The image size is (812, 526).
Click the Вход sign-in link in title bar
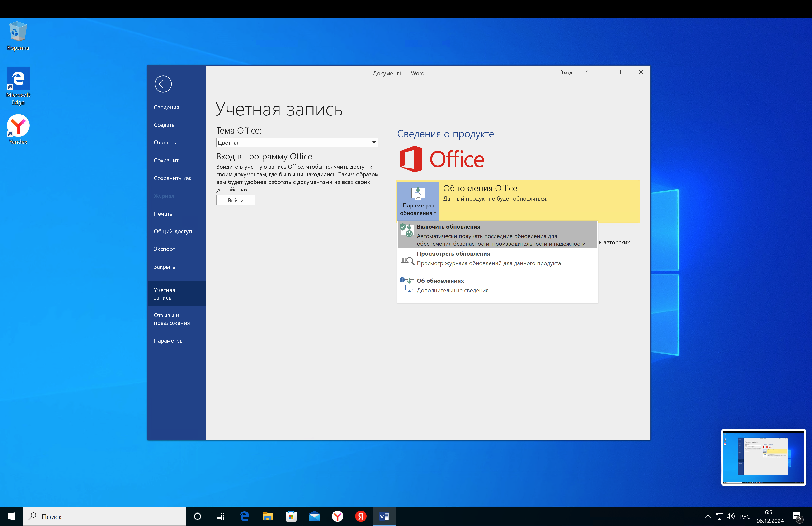(566, 73)
